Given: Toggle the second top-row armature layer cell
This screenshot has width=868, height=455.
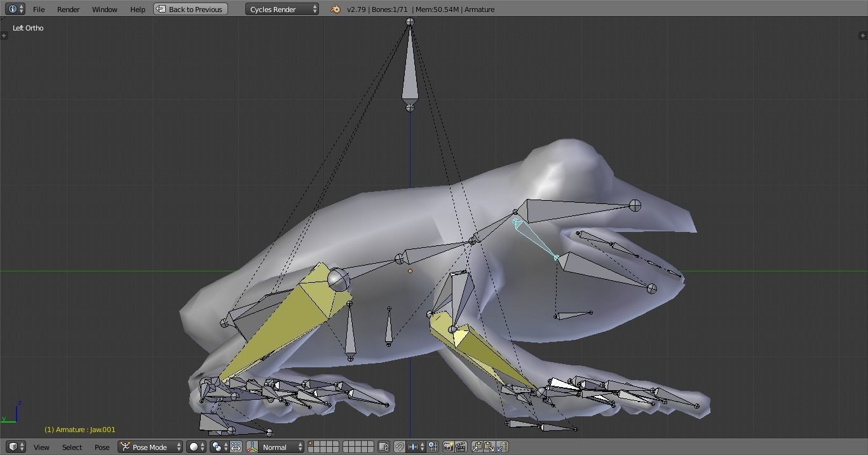Looking at the screenshot, I should coord(318,444).
